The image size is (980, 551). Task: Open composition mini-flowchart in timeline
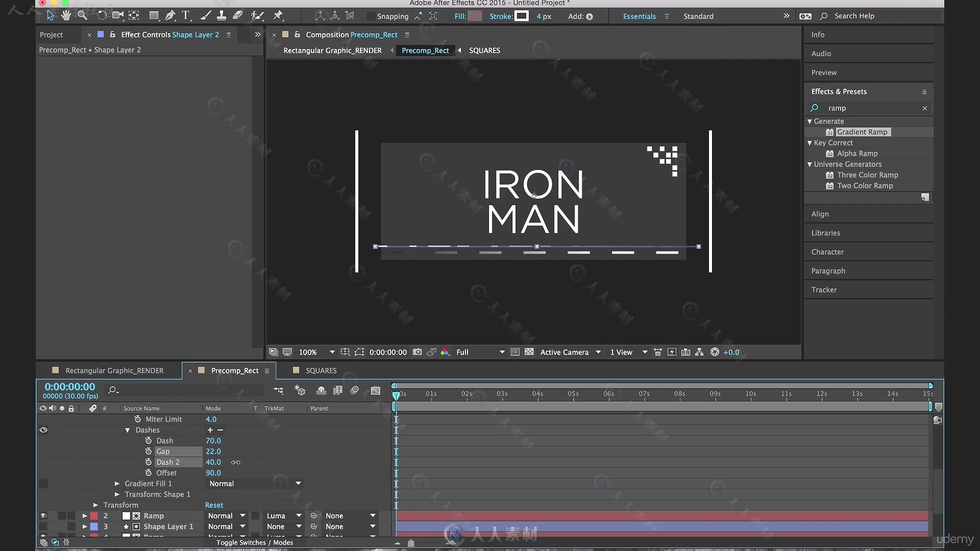click(x=278, y=390)
